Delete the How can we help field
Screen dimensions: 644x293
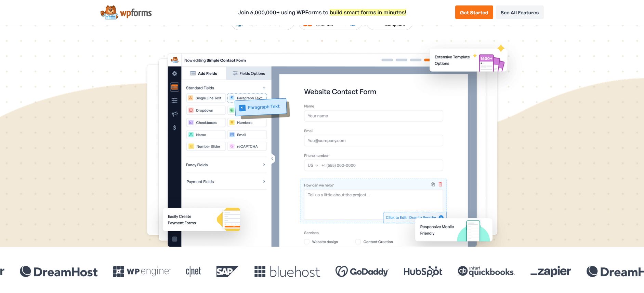(x=440, y=184)
